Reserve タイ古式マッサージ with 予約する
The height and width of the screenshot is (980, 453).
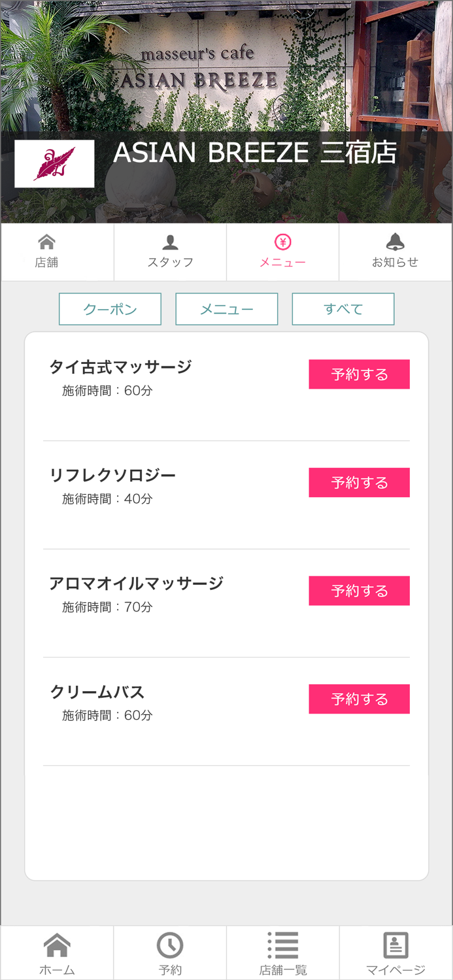click(359, 374)
